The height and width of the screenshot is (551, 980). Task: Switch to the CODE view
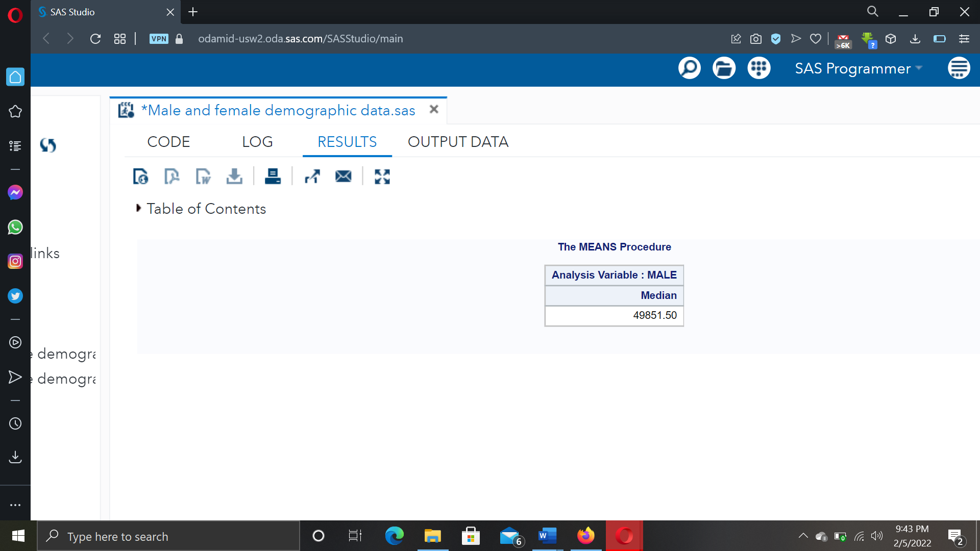click(168, 142)
